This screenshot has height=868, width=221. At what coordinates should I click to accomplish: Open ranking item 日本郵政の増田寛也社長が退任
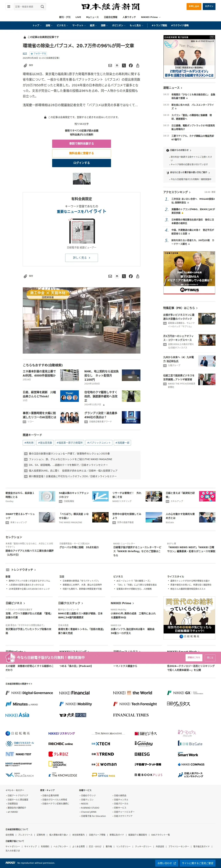pos(193,221)
